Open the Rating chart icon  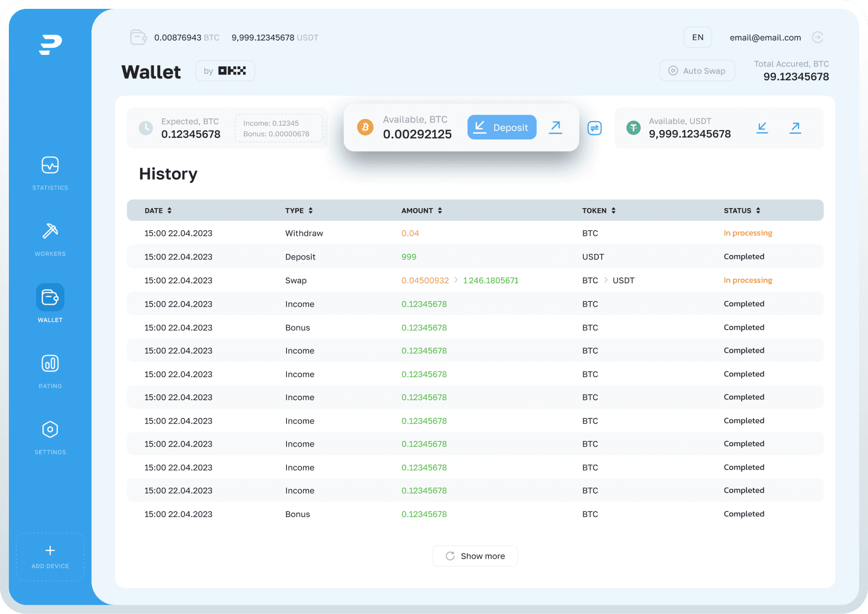50,363
